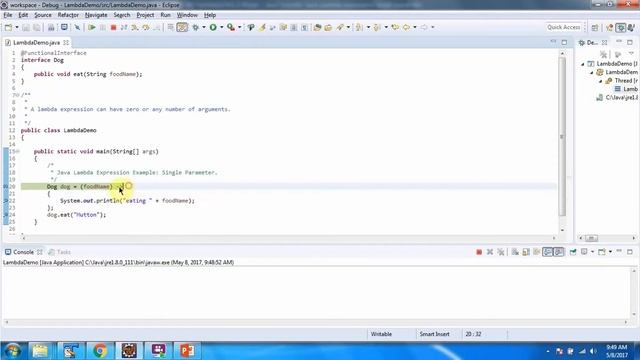Collapse LambdaDemo launch node in Debug view
The image size is (640, 360).
point(583,64)
